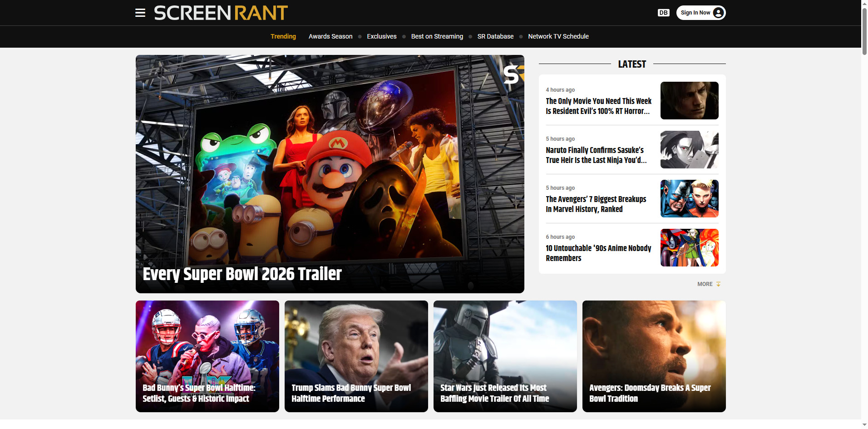
Task: Click the page vertical scrollbar thumb
Action: [864, 31]
